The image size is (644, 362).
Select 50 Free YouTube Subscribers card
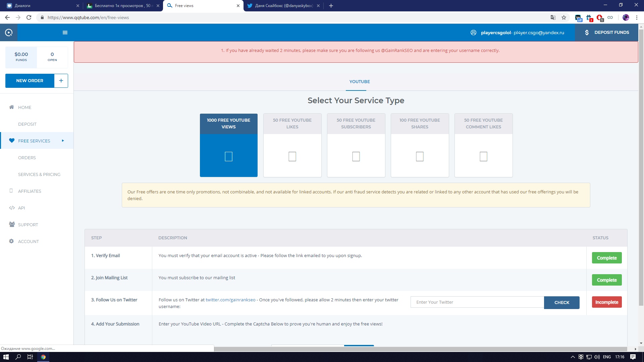pos(356,145)
